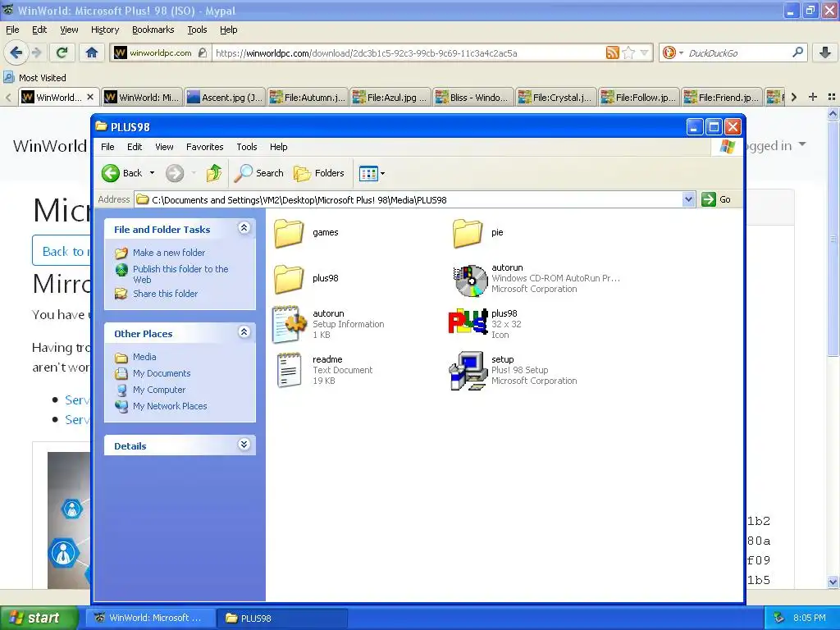Click Mypal browser reload icon
Screen dimensions: 840x630
[x=62, y=52]
